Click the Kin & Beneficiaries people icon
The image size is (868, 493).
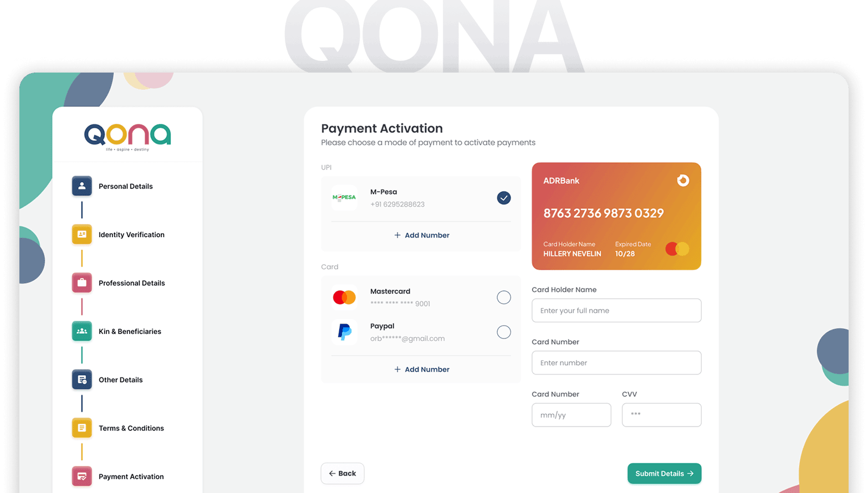click(x=82, y=331)
